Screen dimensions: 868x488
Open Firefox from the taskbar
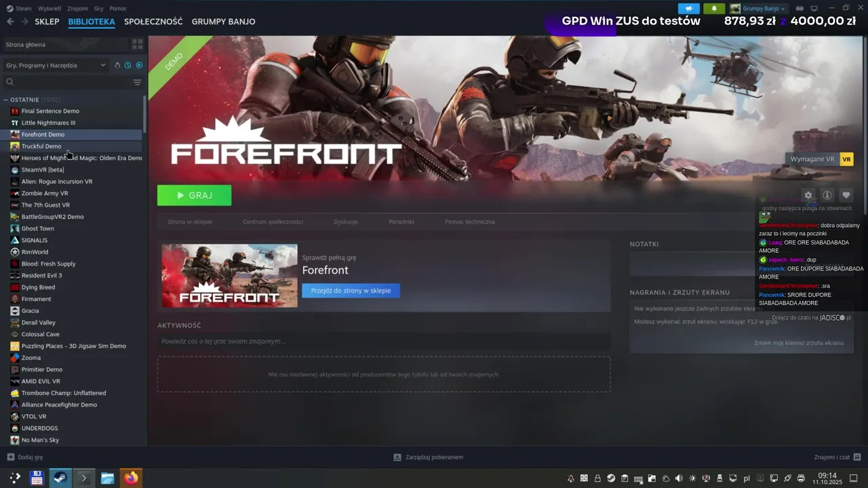(x=131, y=478)
